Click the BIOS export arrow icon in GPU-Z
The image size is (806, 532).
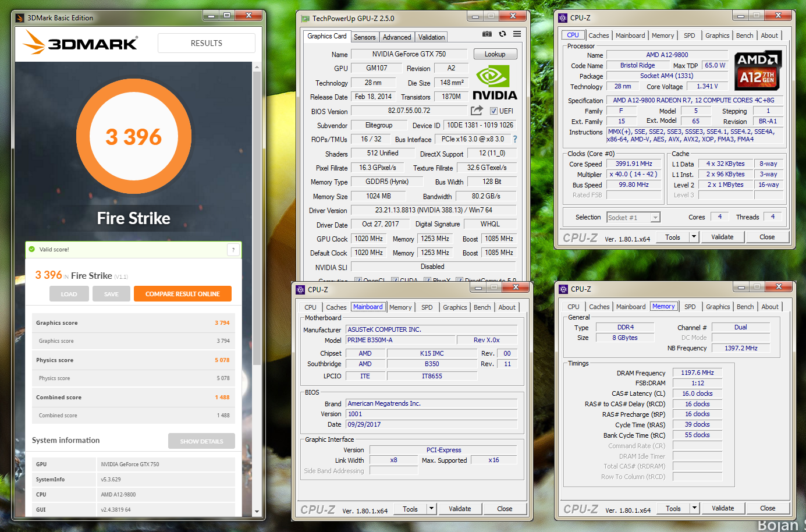coord(477,111)
